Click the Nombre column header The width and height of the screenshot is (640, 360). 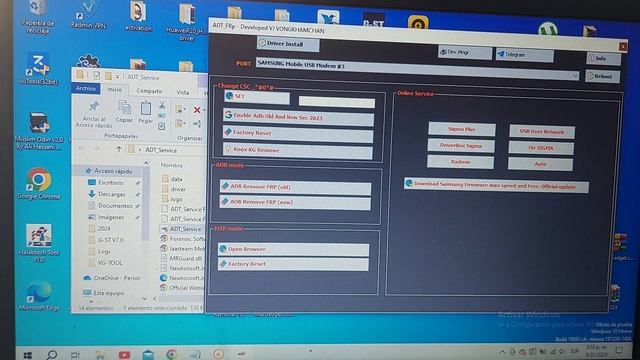tap(171, 165)
